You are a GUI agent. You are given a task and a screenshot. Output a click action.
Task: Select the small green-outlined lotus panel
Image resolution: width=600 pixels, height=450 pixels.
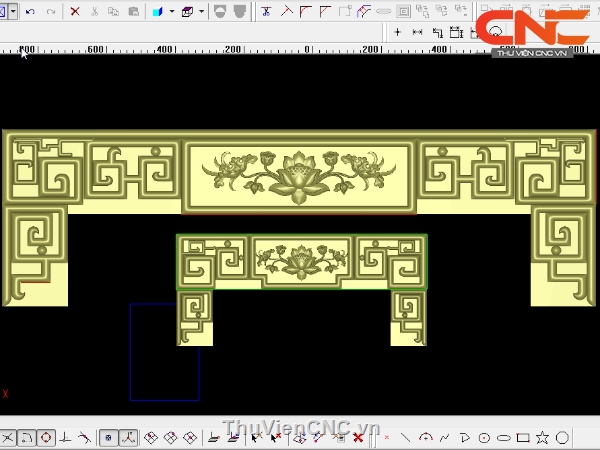[301, 262]
